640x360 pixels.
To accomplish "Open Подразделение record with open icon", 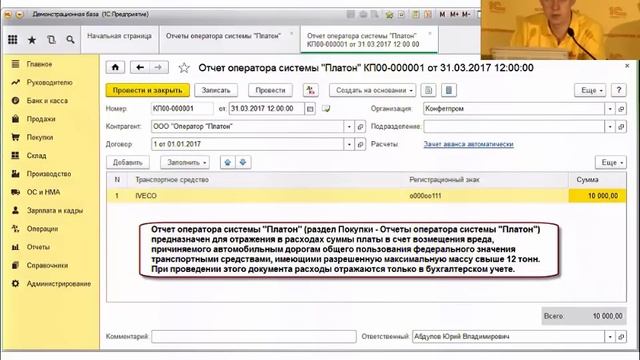I will [x=621, y=127].
